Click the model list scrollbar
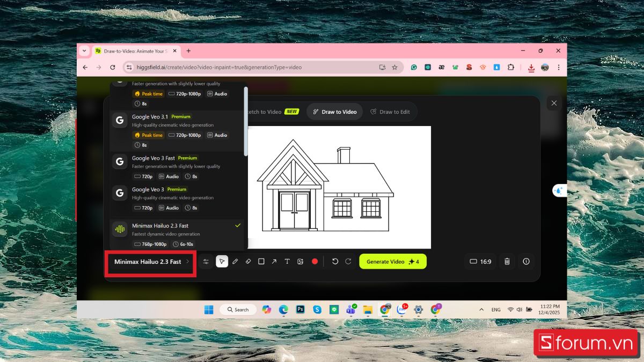The width and height of the screenshot is (644, 362). 246,121
